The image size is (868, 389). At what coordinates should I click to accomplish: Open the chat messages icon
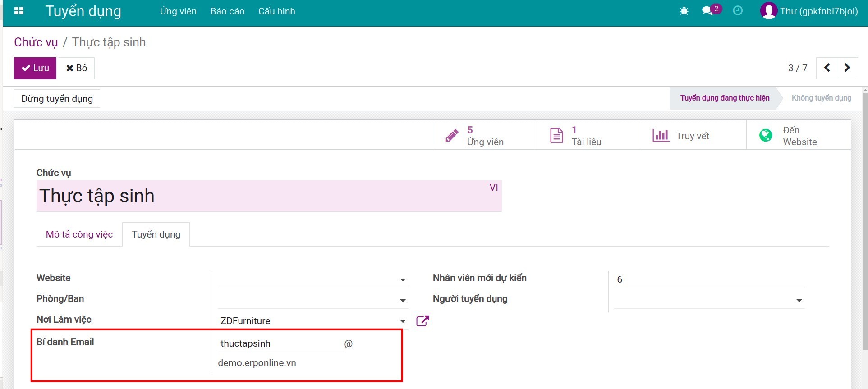(707, 11)
